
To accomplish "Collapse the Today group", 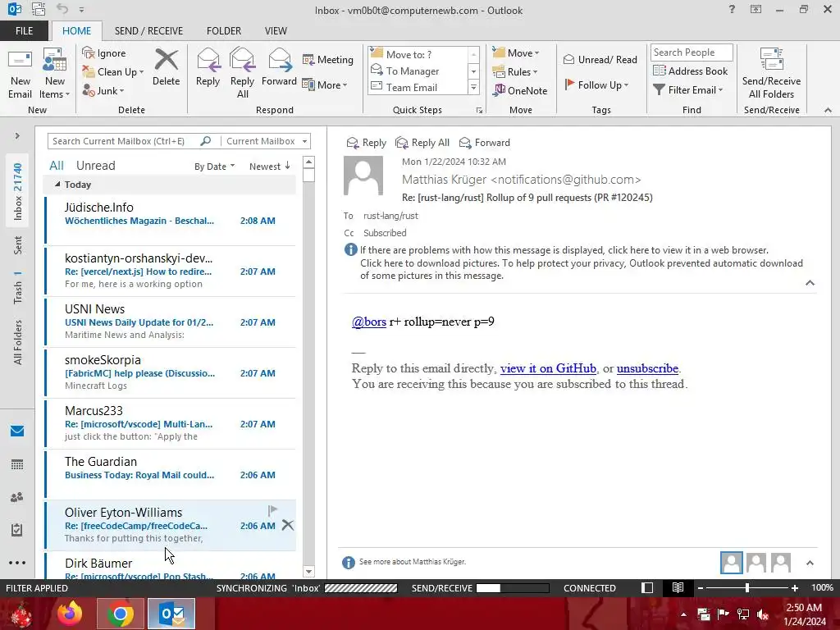I will click(x=57, y=185).
